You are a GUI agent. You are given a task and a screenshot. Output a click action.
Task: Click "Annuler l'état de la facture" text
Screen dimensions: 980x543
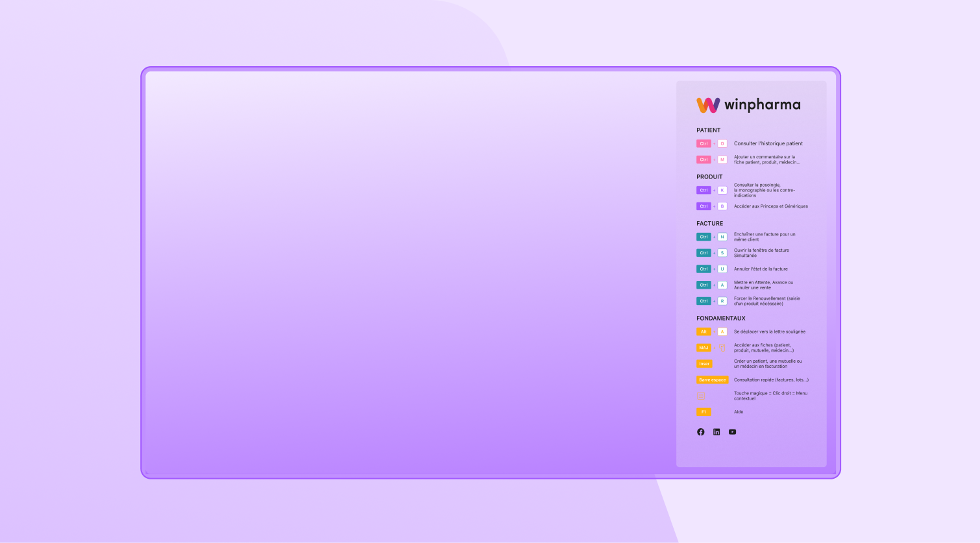(x=761, y=269)
